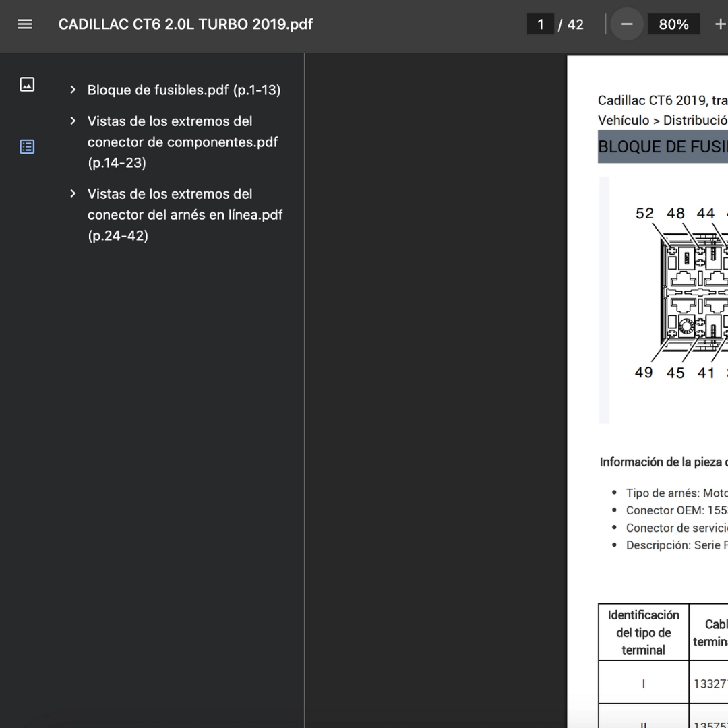Click the table cell with terminal type I
This screenshot has width=728, height=728.
[644, 684]
